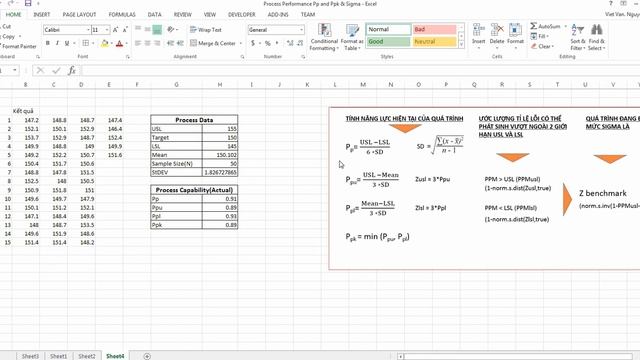Switch to Sheet1 tab

(58, 356)
